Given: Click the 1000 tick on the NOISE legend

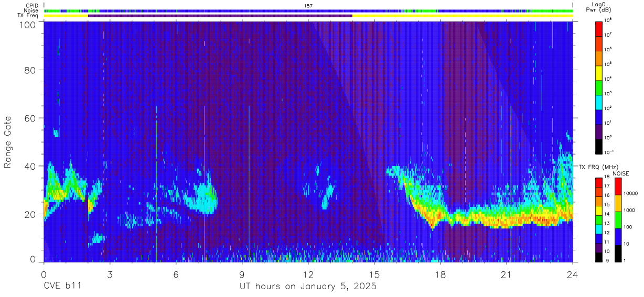Looking at the screenshot, I should pyautogui.click(x=629, y=210).
